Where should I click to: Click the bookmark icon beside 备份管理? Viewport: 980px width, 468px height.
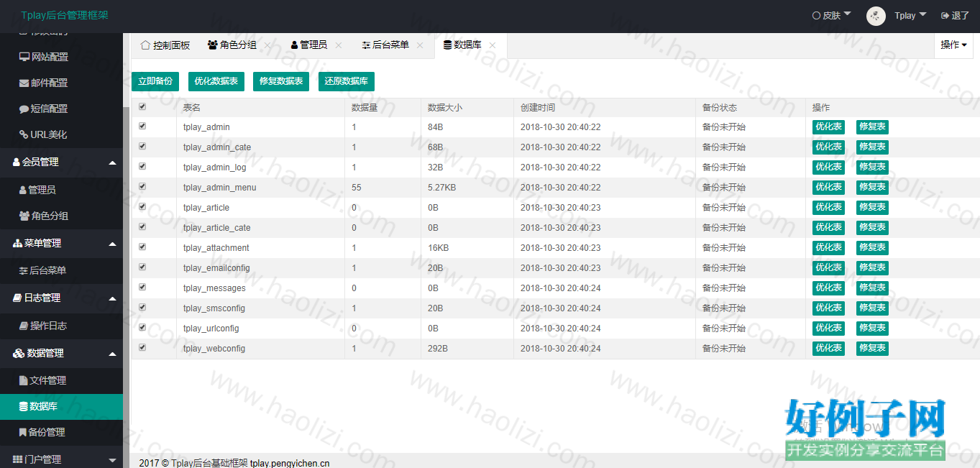pos(22,432)
